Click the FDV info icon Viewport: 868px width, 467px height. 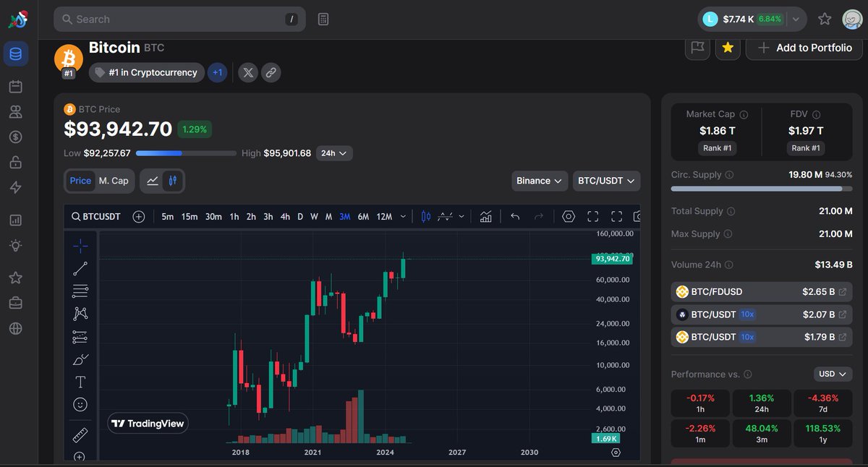[x=817, y=114]
